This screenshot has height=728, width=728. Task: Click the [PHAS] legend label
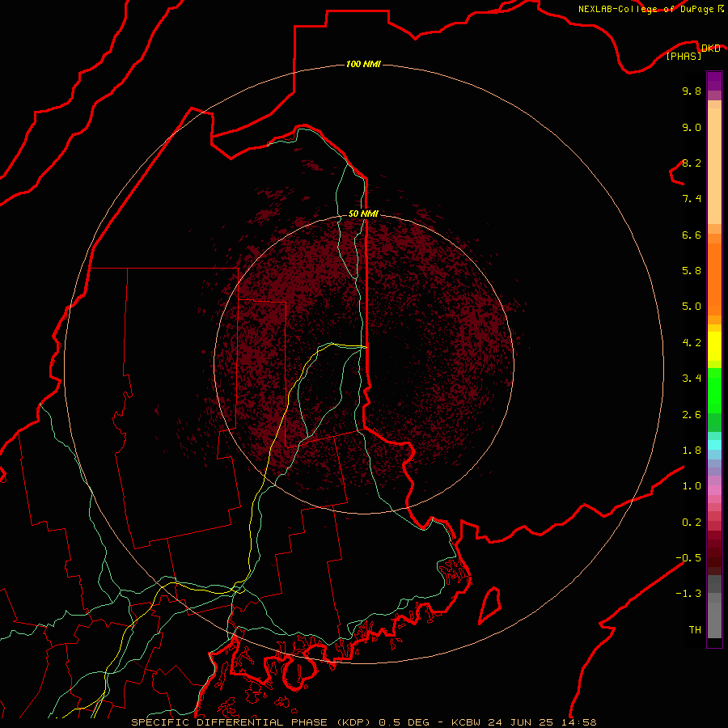684,56
